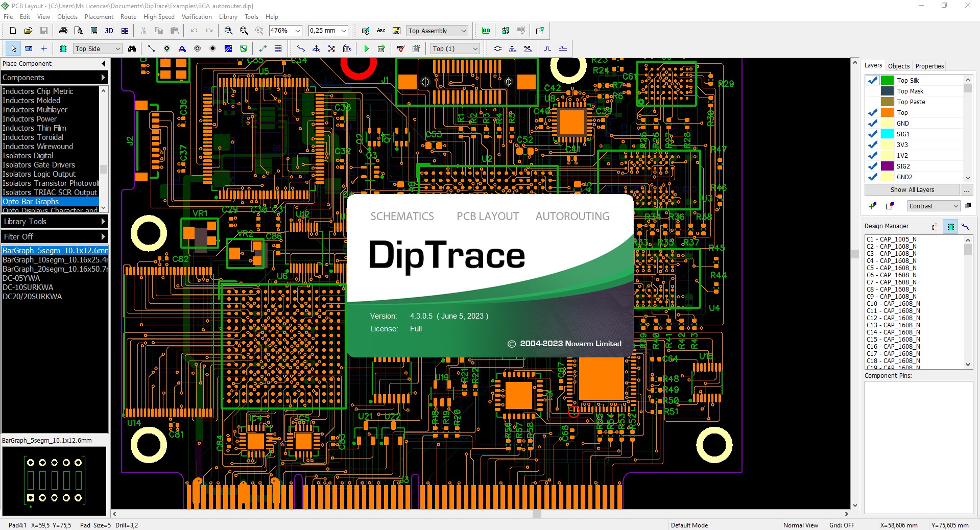Screen dimensions: 980x530
Task: Run verification with the DRC check icon
Action: pos(400,49)
